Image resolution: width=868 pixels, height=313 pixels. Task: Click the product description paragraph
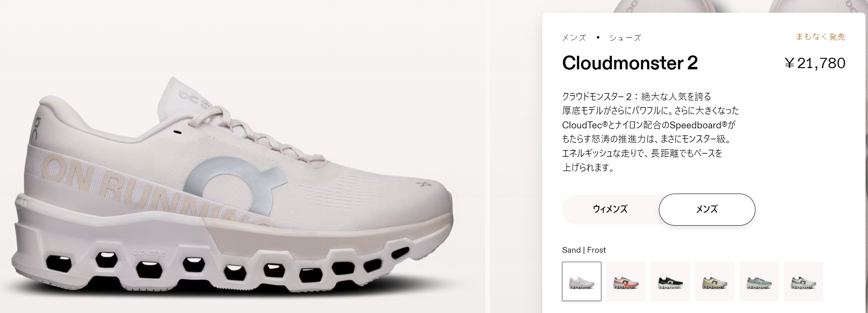[x=650, y=132]
